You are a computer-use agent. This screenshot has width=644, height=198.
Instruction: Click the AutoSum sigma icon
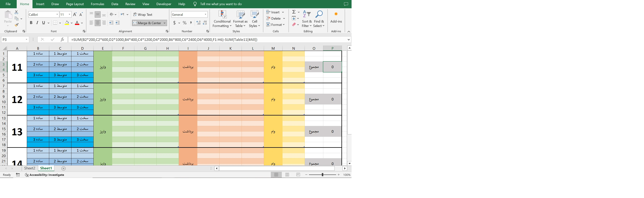point(294,12)
